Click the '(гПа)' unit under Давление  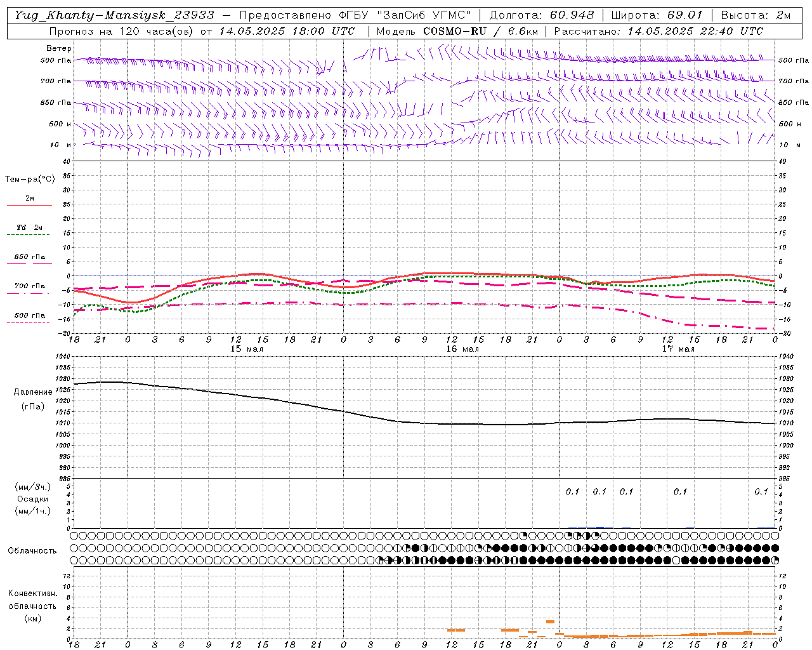tap(32, 406)
